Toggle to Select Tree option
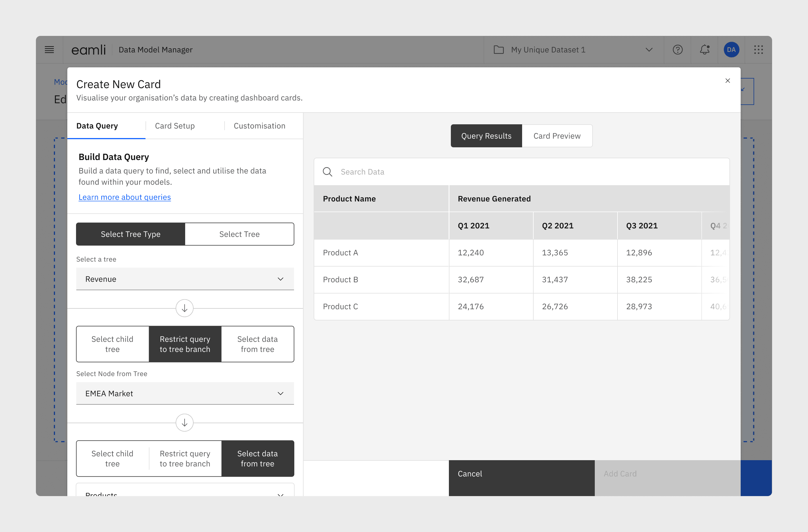 239,234
